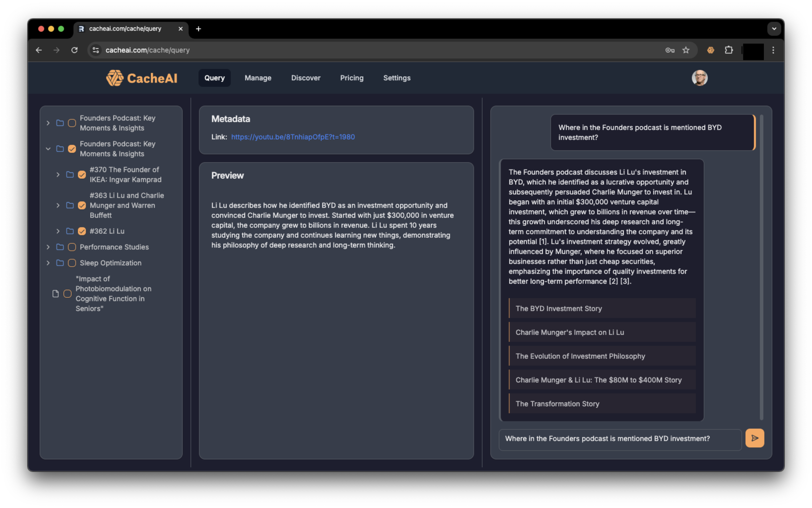Uncheck the #362 Li Lu checkbox

pos(82,231)
